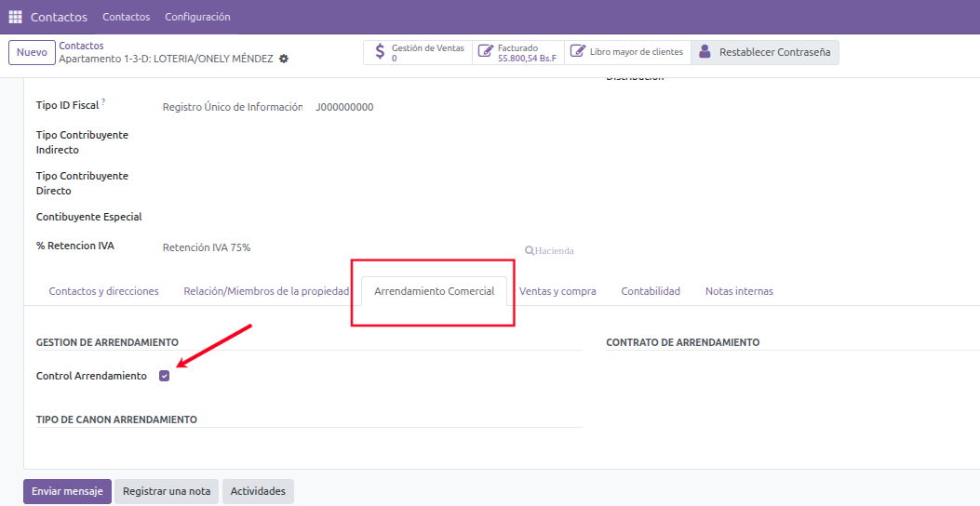The width and height of the screenshot is (980, 506).
Task: Click the Facturado edit icon
Action: [485, 52]
